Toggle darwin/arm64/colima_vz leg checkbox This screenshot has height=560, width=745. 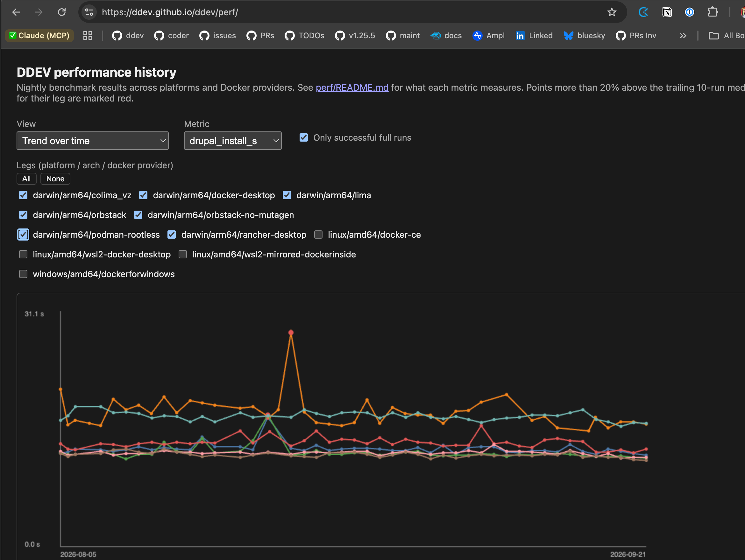[x=23, y=195]
